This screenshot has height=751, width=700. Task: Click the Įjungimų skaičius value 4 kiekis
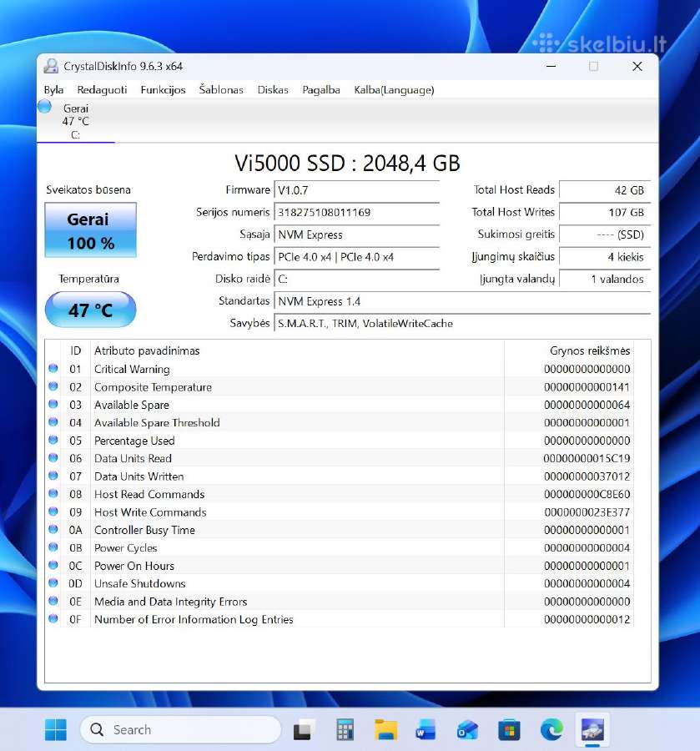pyautogui.click(x=605, y=257)
